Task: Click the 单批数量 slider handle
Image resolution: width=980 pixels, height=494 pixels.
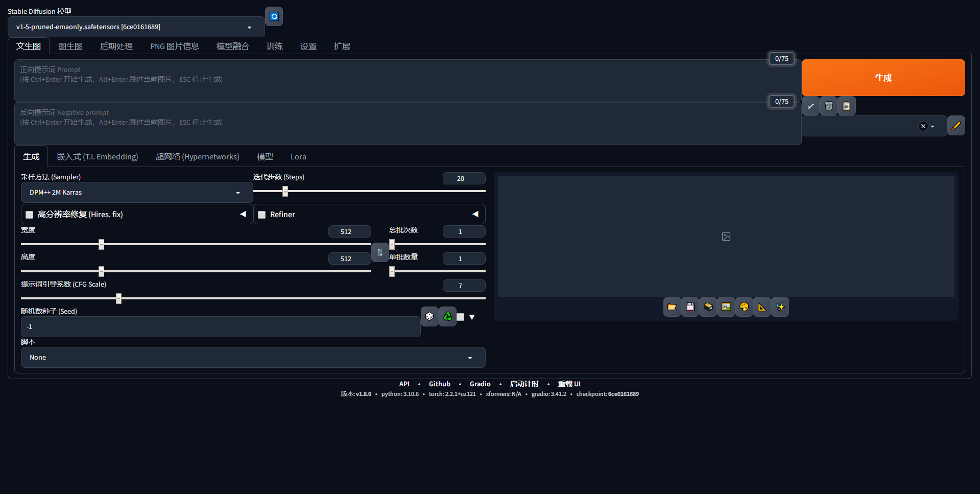Action: pos(392,271)
